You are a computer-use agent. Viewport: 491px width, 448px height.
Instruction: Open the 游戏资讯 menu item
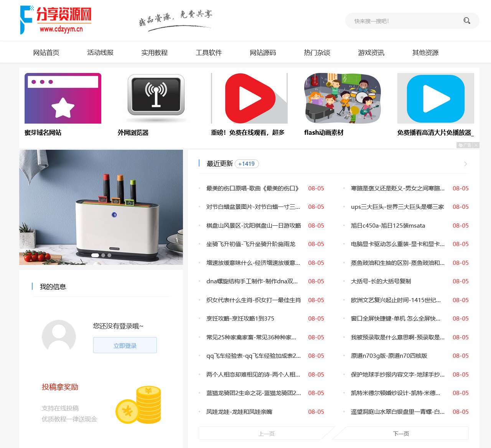click(371, 53)
